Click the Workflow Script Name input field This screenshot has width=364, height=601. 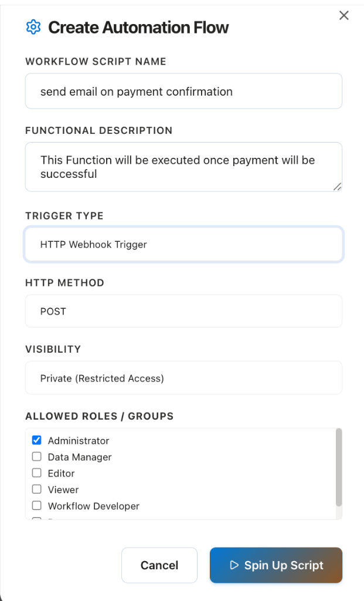[x=183, y=91]
